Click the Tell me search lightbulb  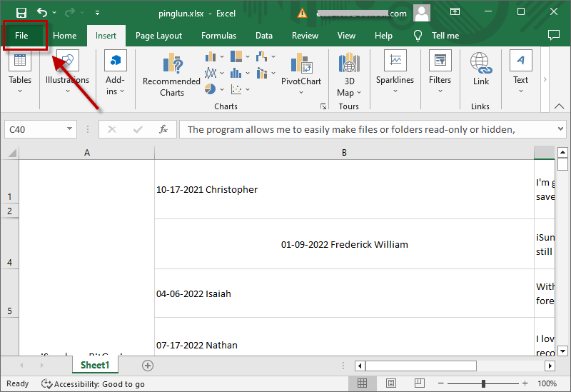click(418, 35)
